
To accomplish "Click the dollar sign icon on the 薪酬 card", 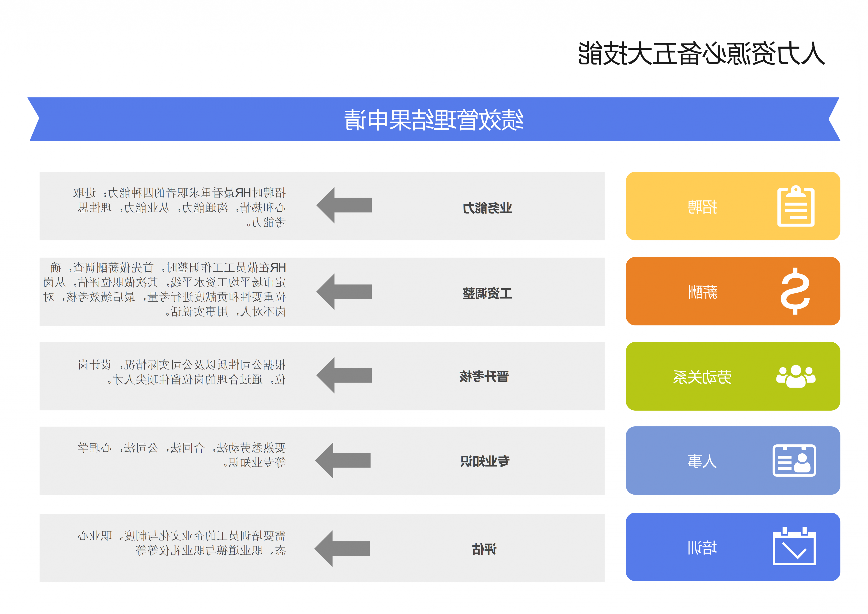I will click(x=795, y=291).
